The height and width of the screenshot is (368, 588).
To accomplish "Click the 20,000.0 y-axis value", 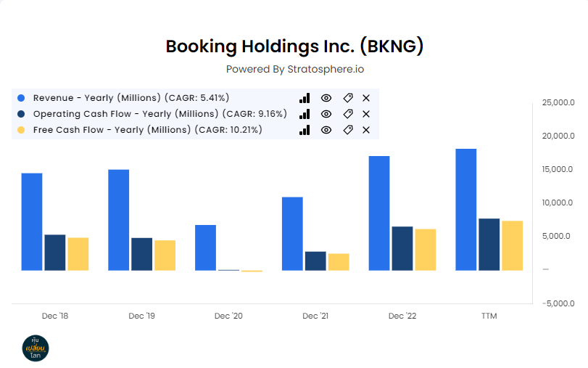I will pos(558,136).
